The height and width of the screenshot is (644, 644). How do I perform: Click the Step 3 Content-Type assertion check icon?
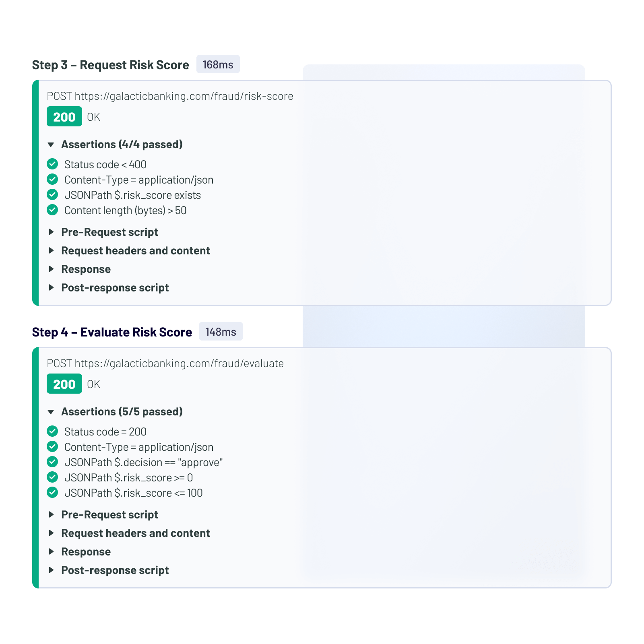(52, 180)
